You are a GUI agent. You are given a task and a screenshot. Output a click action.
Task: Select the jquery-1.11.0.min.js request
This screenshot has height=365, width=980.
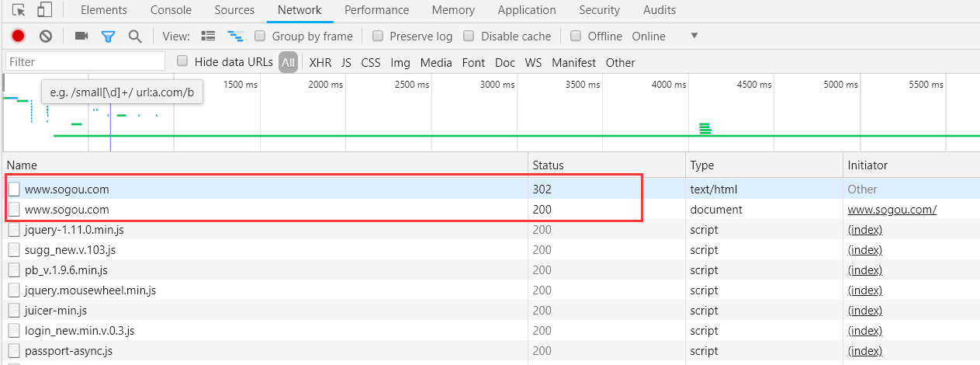pos(74,229)
